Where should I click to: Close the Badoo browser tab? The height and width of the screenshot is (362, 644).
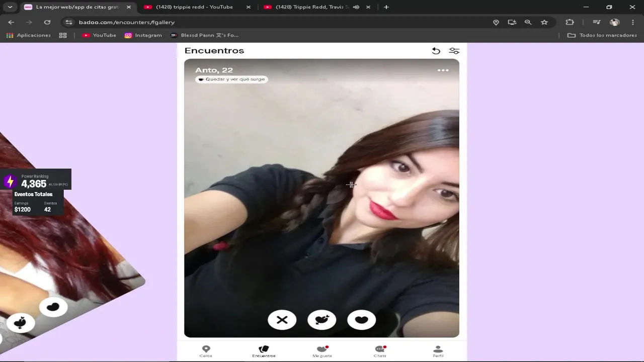click(129, 7)
